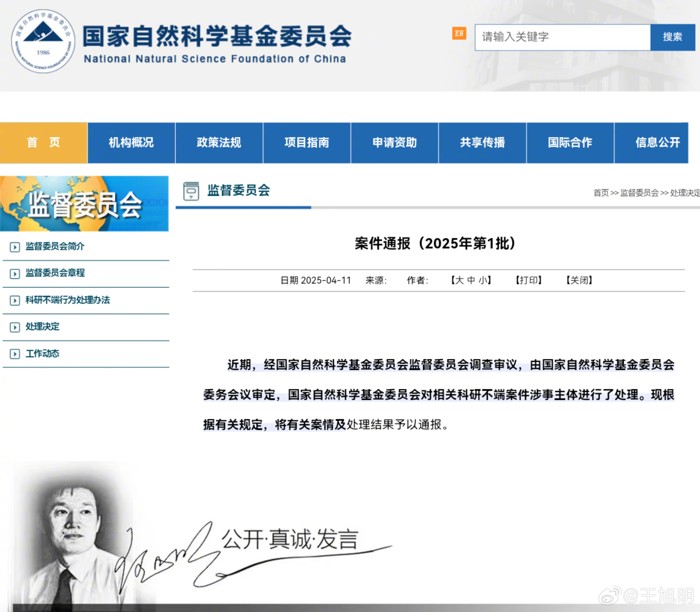
Task: Click arrow icon beside 处理决定
Action: (x=15, y=327)
